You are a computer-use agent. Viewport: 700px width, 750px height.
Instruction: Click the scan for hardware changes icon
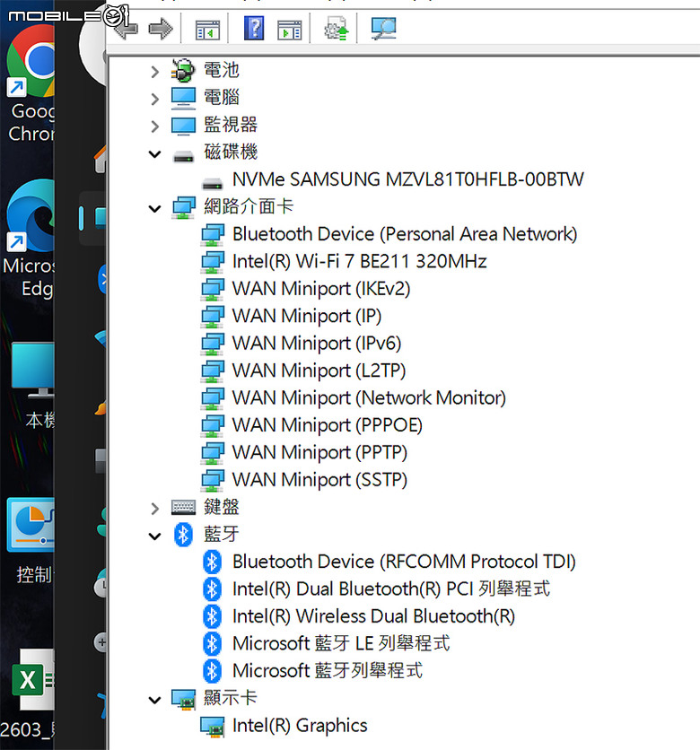click(384, 29)
